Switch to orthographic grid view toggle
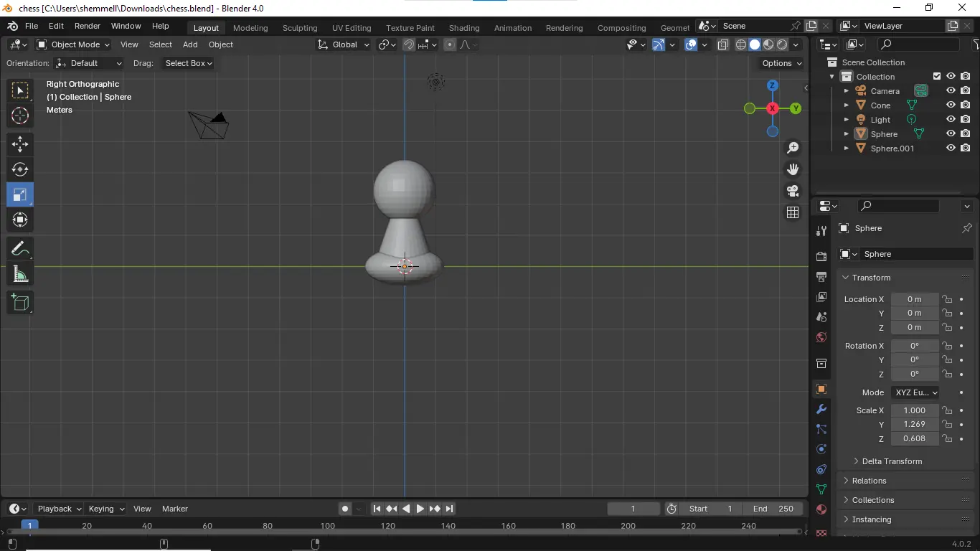980x551 pixels. [x=793, y=212]
